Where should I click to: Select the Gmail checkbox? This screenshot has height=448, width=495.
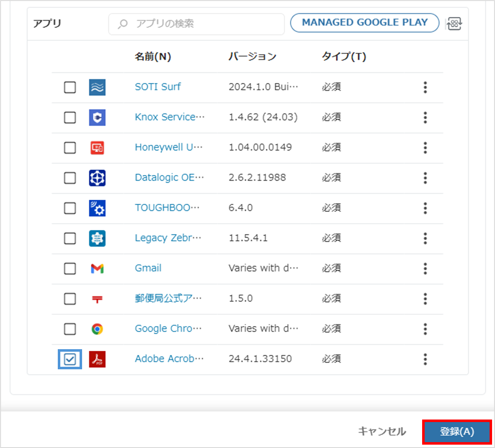click(70, 269)
